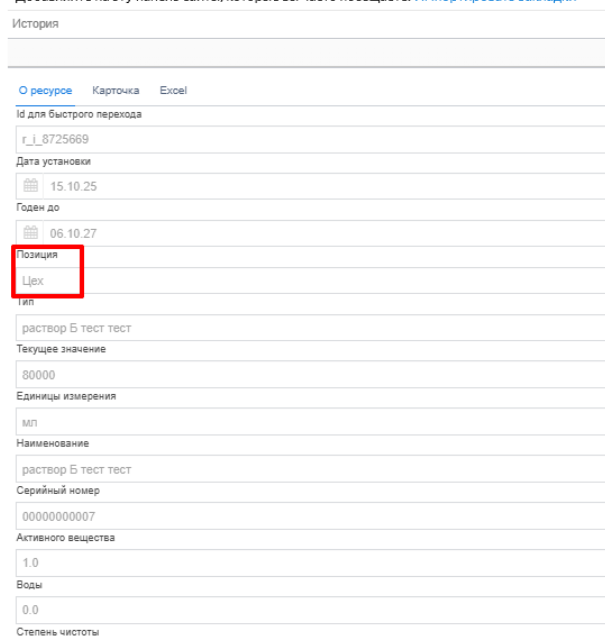Screen dimensions: 605x640
Task: Click the Воды label
Action: [29, 584]
